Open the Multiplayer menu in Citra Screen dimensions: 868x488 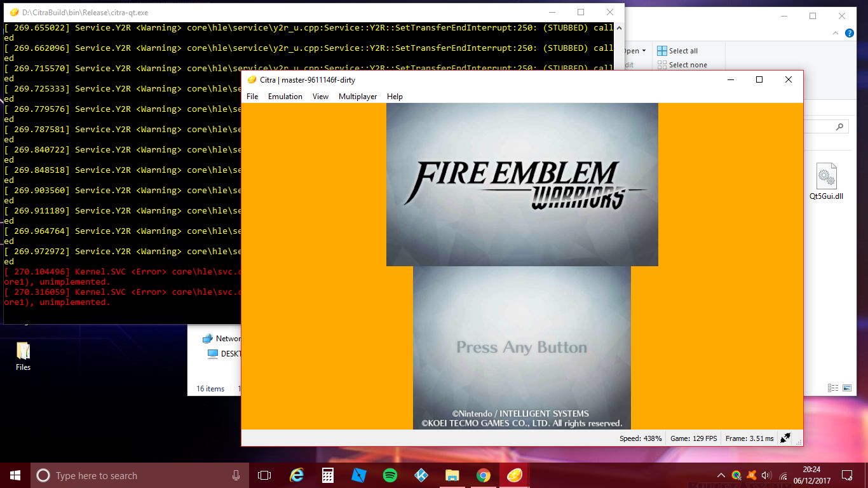[358, 97]
